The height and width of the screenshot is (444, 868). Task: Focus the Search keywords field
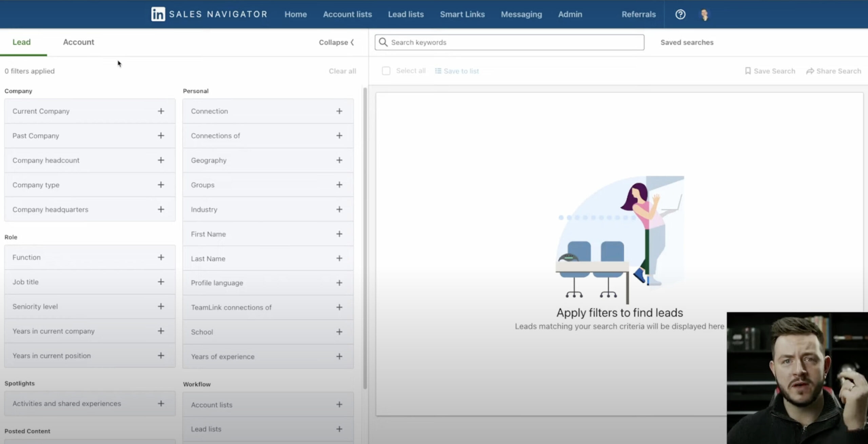[509, 42]
